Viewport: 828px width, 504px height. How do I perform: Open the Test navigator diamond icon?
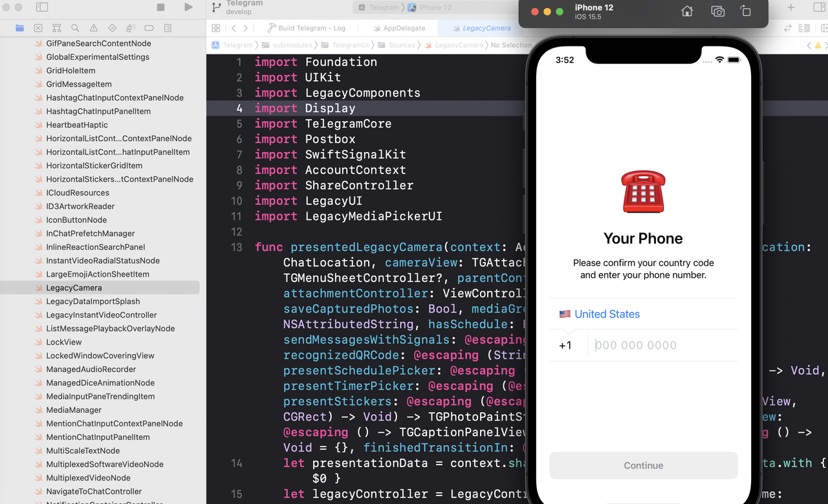(112, 28)
